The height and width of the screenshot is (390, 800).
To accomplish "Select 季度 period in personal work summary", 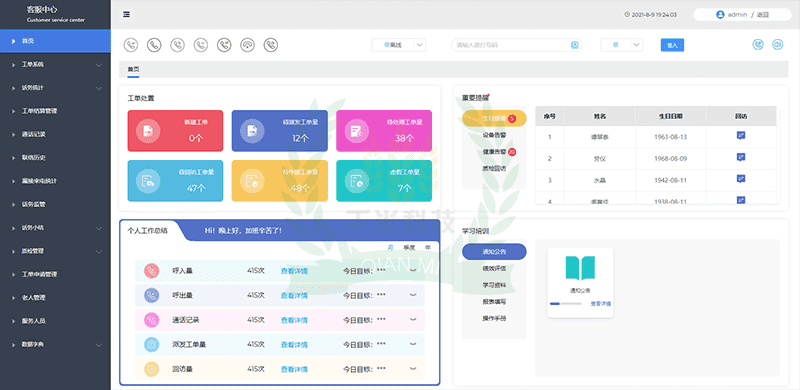I will pos(409,247).
